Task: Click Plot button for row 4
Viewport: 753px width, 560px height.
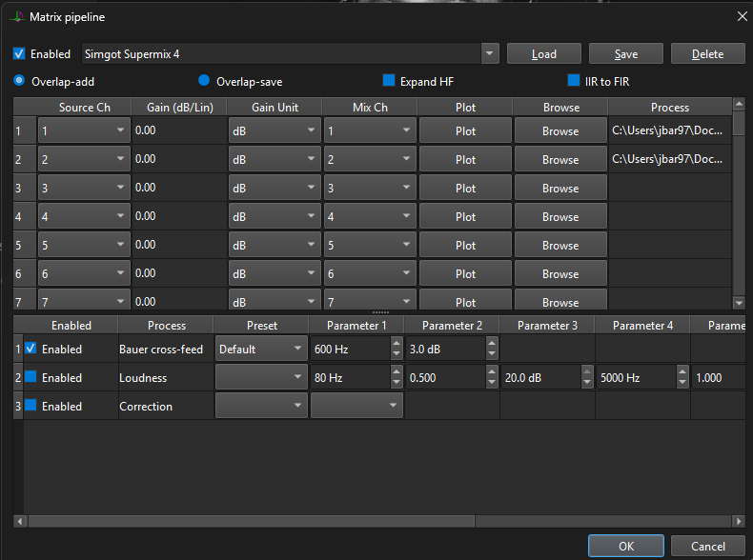Action: point(465,216)
